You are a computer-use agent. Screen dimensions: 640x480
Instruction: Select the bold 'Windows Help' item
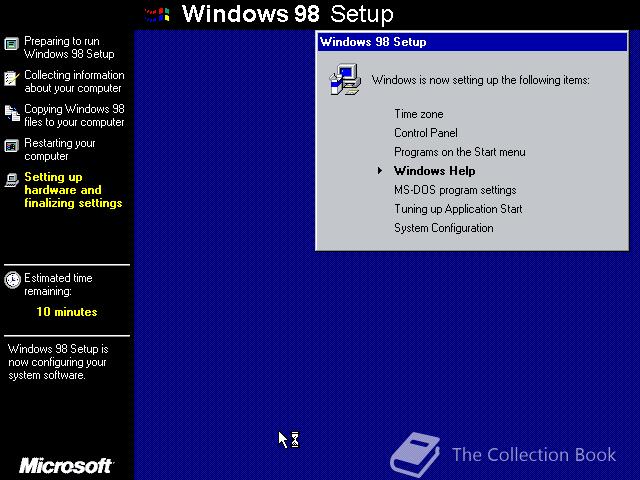434,171
